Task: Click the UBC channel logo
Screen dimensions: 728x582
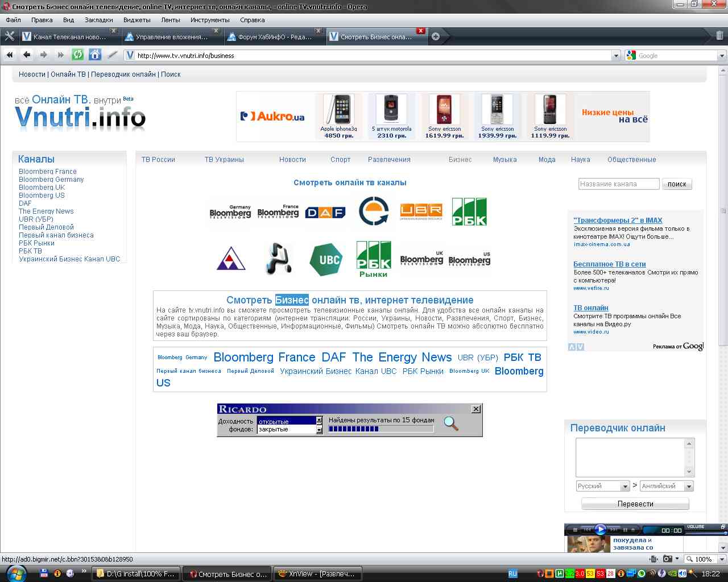Action: click(326, 260)
